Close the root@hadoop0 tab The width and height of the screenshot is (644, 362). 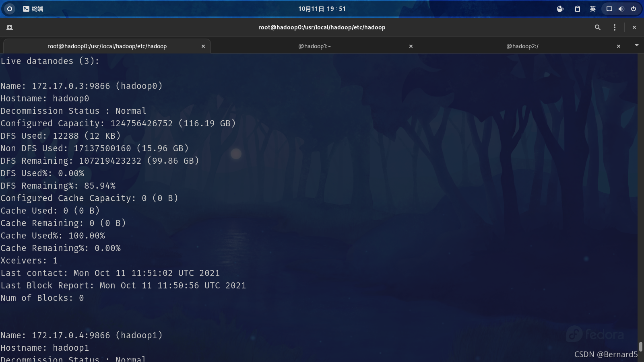coord(203,46)
